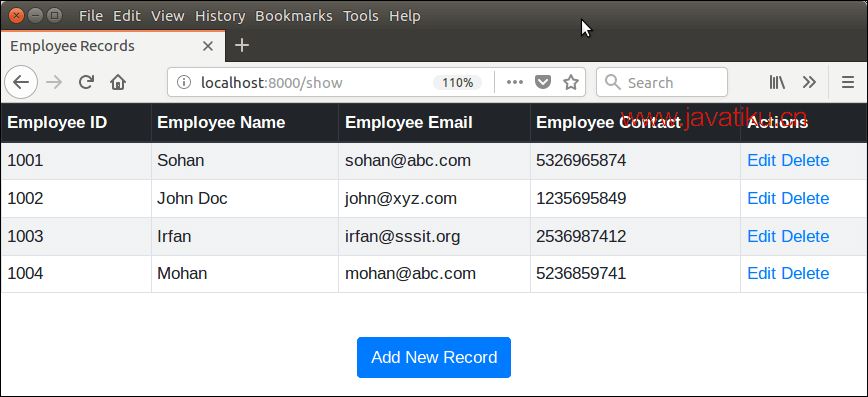The image size is (868, 397).
Task: Click the contact number 1235695849
Action: pyautogui.click(x=581, y=198)
